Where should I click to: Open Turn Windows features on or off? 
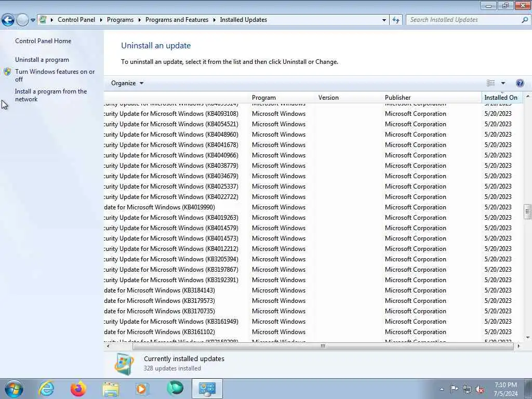(x=55, y=75)
